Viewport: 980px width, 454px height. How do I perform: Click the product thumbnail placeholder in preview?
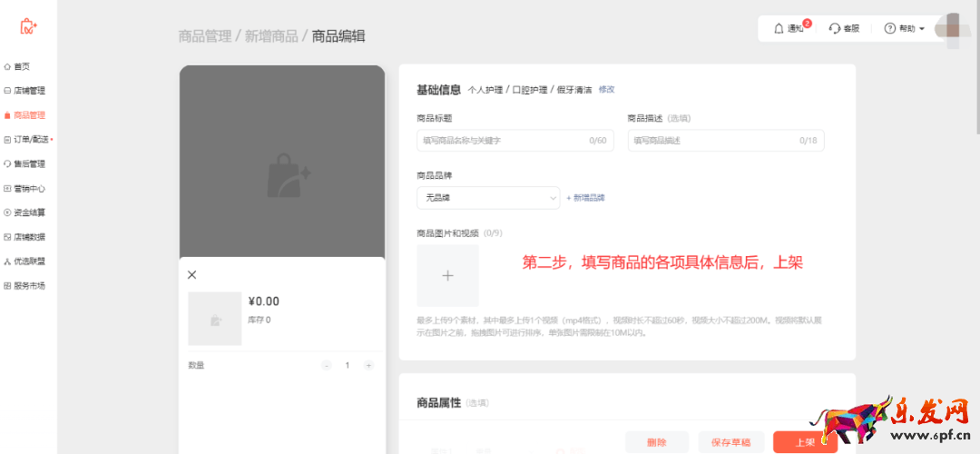pos(215,319)
